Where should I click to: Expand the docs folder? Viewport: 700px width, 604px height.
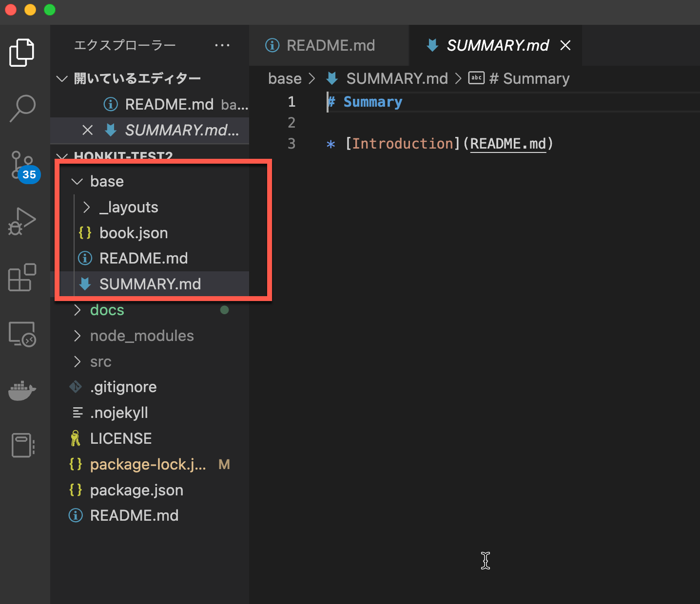click(x=77, y=310)
